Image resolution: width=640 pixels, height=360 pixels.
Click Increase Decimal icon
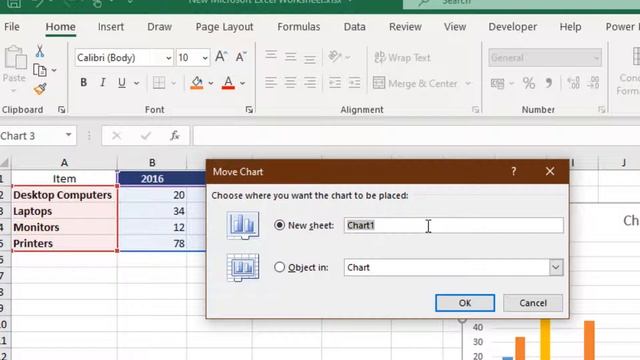coord(573,83)
